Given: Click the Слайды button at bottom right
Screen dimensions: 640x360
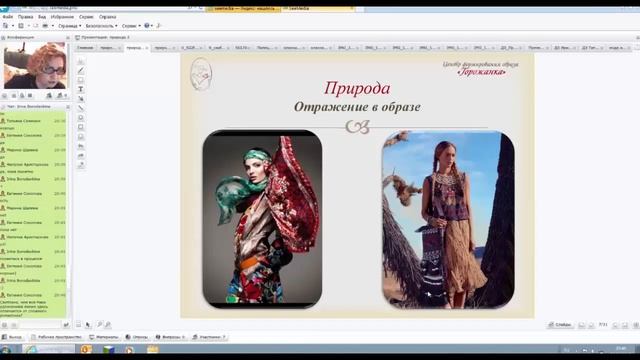Looking at the screenshot, I should (x=560, y=325).
